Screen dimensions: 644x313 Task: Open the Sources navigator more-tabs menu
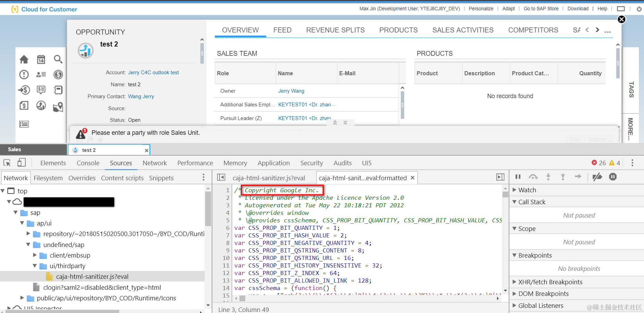coord(203,177)
